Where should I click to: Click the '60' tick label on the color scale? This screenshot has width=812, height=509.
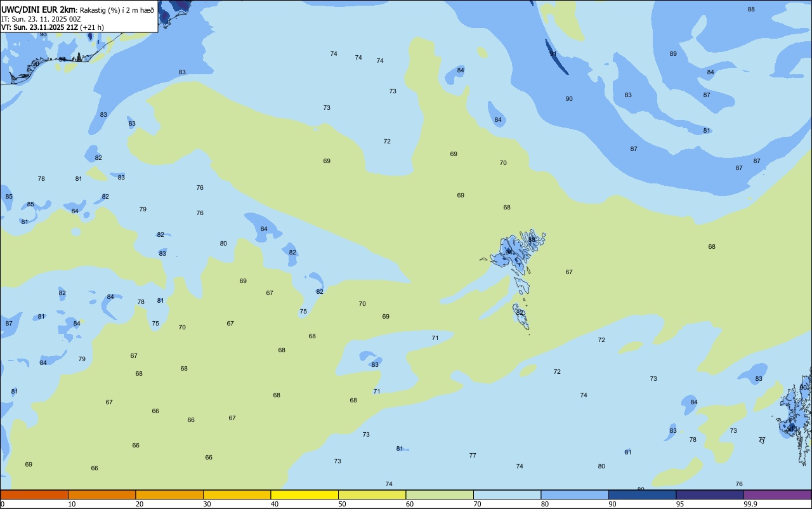click(410, 504)
